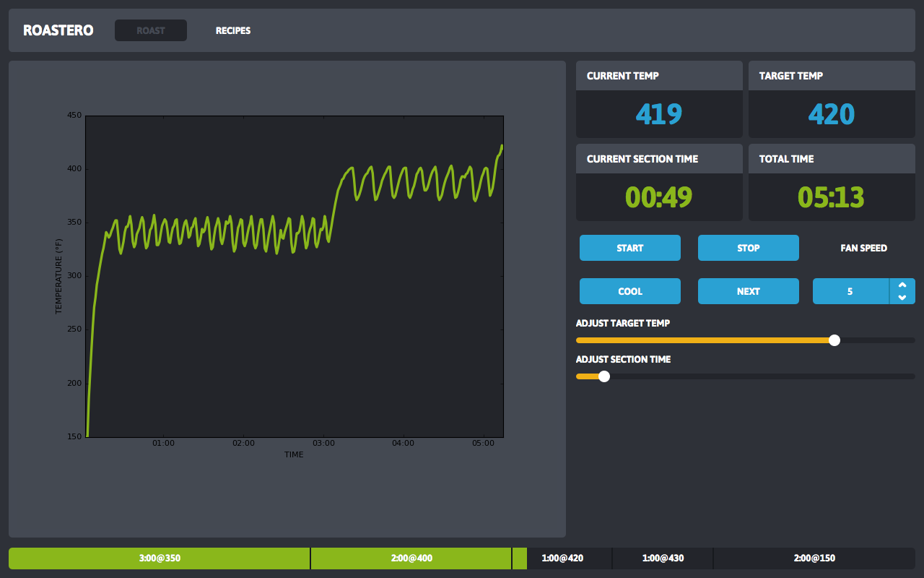Click the Total Time panel header
The image size is (924, 578).
click(832, 159)
